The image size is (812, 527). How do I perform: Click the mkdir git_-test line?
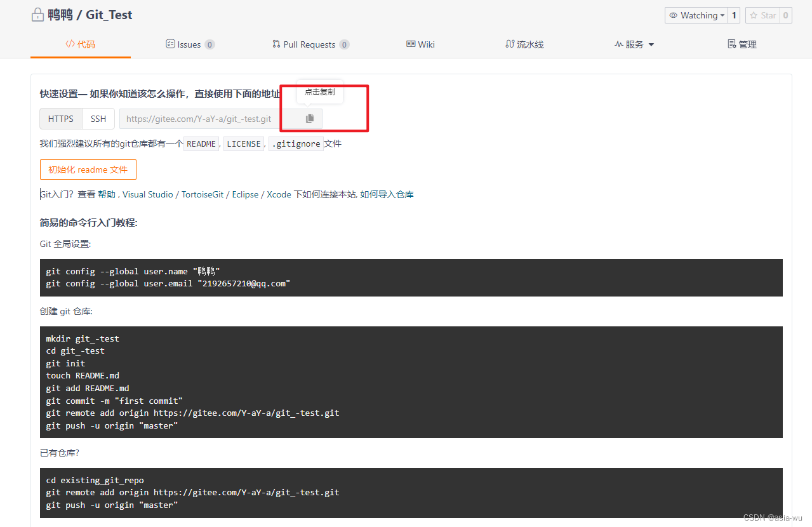click(83, 338)
